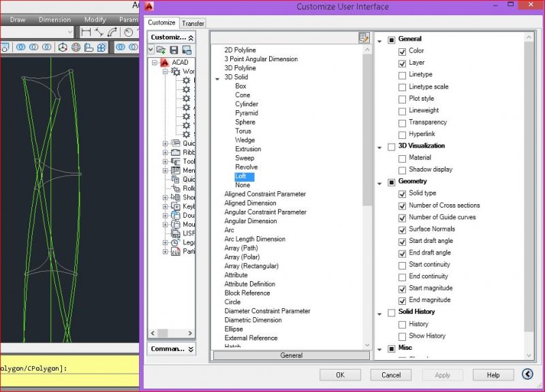Switch to the Transfer tab

[193, 23]
